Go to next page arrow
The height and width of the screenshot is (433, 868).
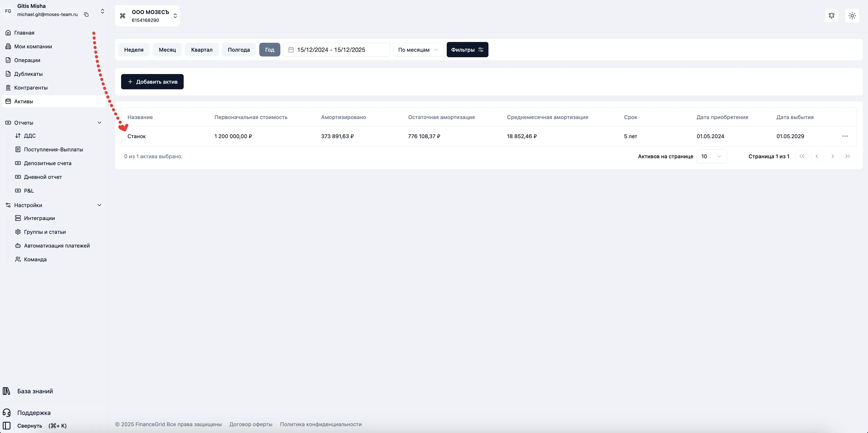(x=832, y=156)
